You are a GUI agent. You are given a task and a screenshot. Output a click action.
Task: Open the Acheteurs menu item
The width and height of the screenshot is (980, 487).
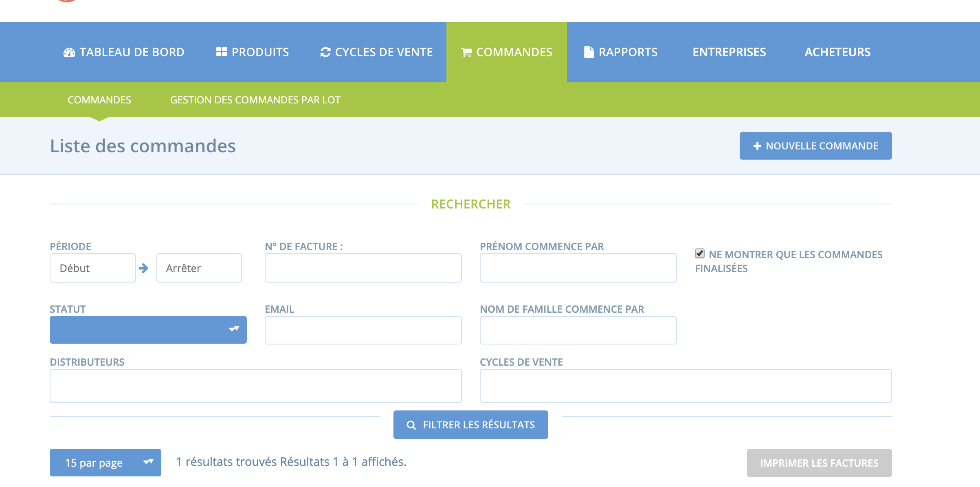pyautogui.click(x=837, y=52)
